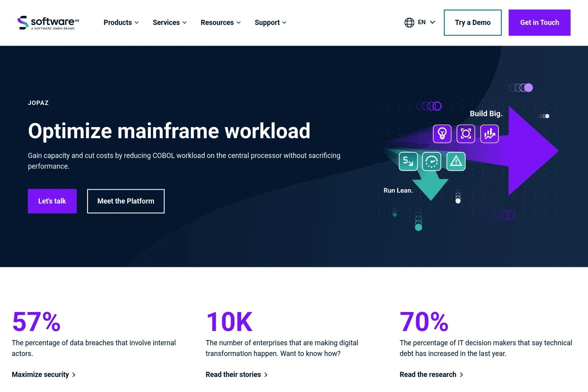Click the JOPAZ product label

coord(38,103)
